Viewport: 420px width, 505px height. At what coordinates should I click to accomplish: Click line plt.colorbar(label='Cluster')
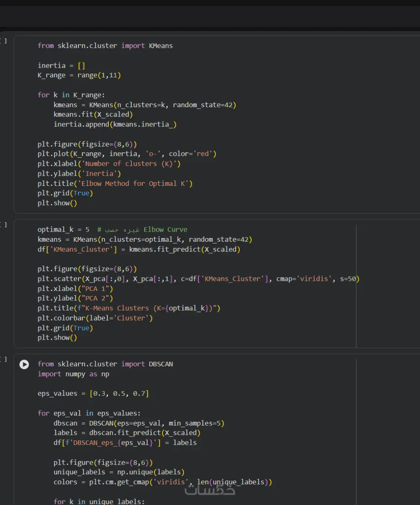(x=95, y=318)
